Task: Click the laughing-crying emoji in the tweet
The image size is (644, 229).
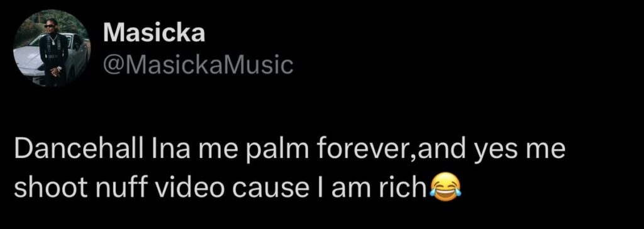Action: click(x=445, y=188)
